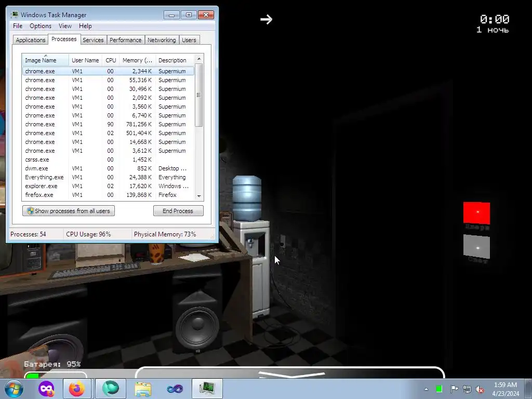Screen dimensions: 532x399
Task: Click 'Physical Memory: 73%' status entry
Action: click(165, 234)
